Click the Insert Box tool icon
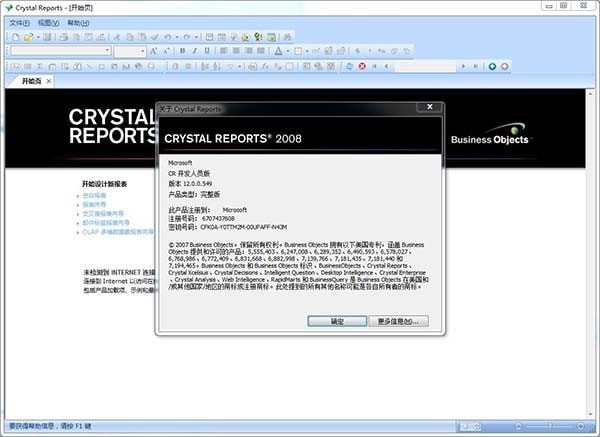Image resolution: width=600 pixels, height=437 pixels. coord(102,67)
